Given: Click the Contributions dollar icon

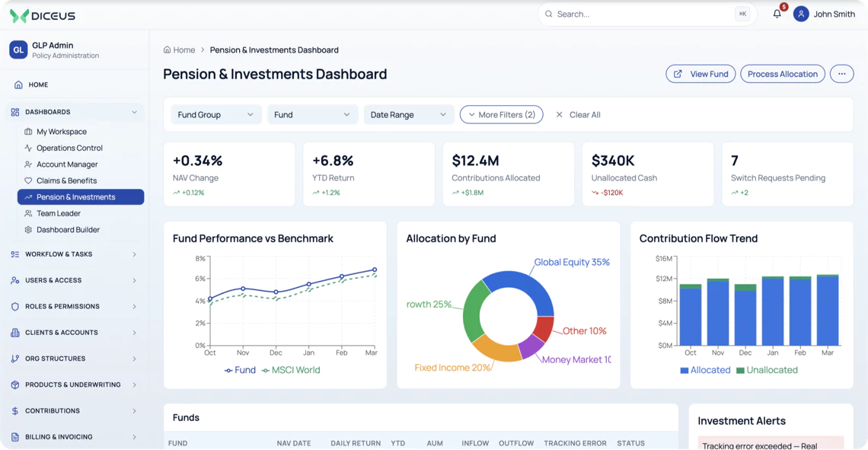Looking at the screenshot, I should 15,410.
